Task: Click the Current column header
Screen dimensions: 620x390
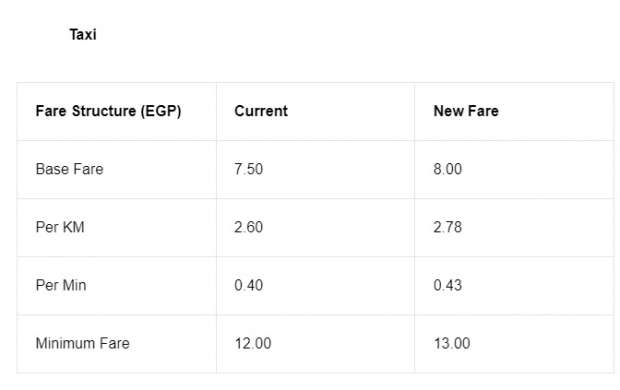Action: click(261, 111)
